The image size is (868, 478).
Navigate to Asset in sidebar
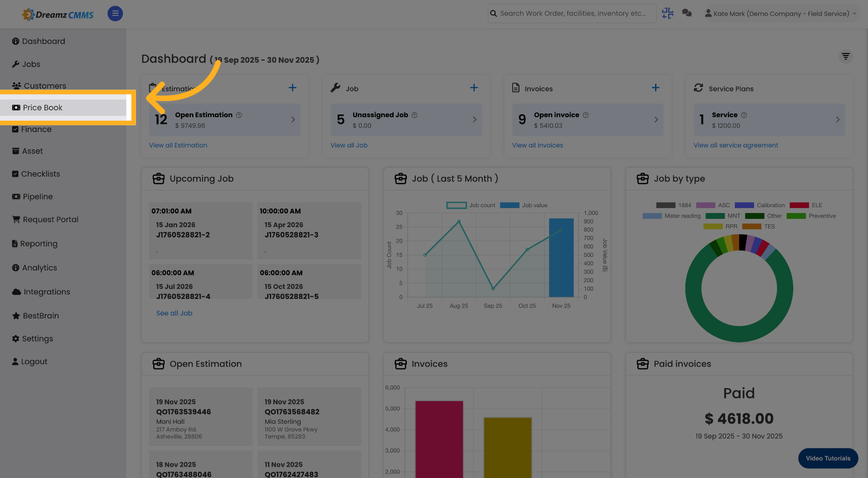28,151
